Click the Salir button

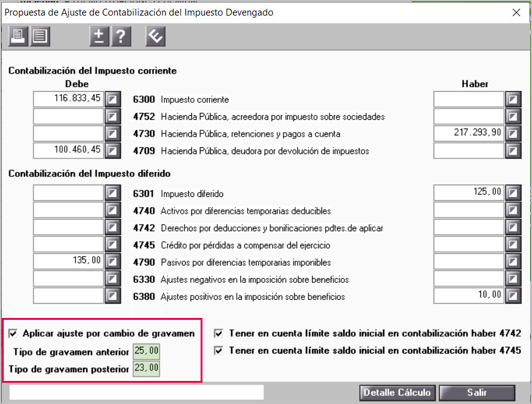pyautogui.click(x=477, y=393)
